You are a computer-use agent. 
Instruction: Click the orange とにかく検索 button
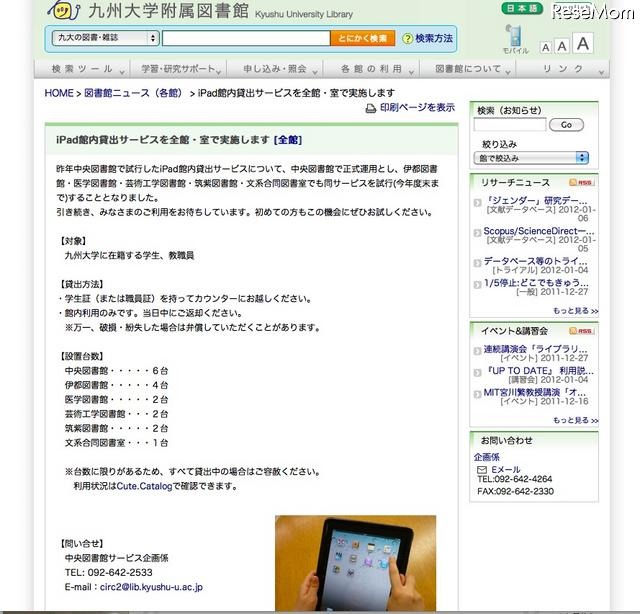tap(362, 38)
